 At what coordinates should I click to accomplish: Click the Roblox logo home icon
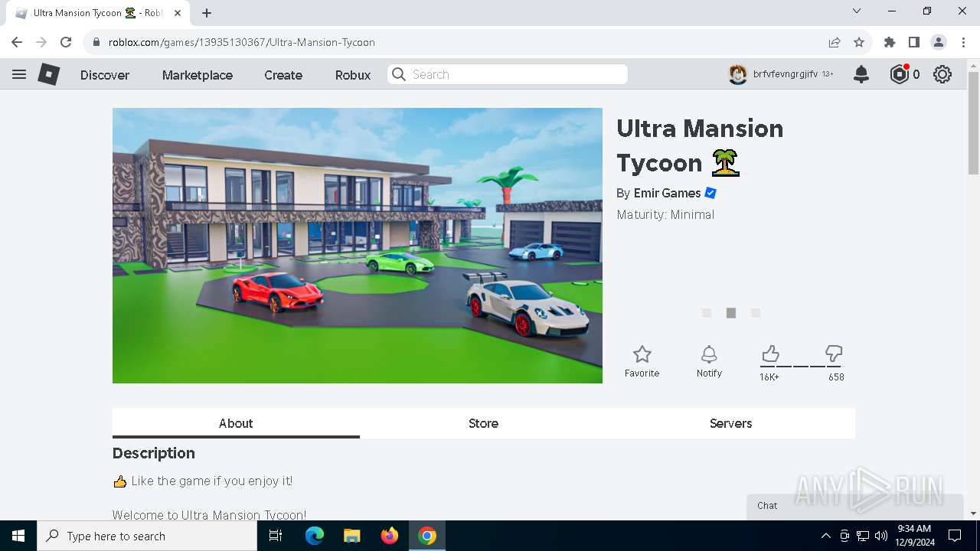tap(49, 74)
